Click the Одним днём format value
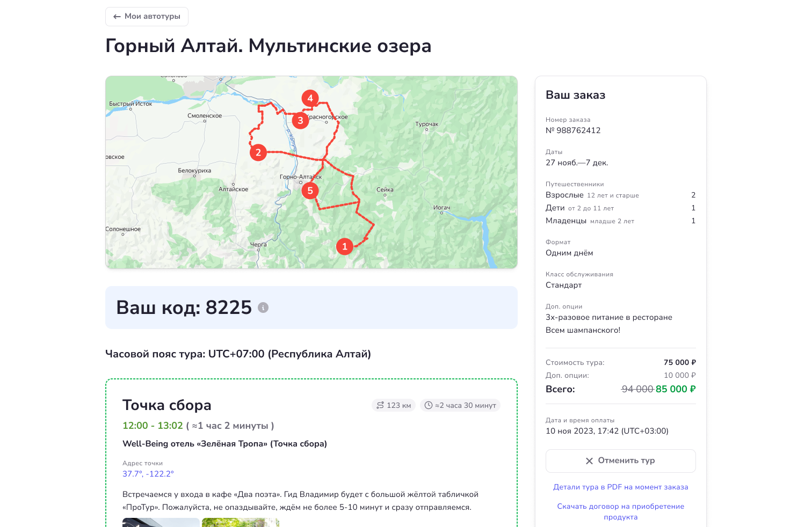This screenshot has height=527, width=812. coord(569,253)
